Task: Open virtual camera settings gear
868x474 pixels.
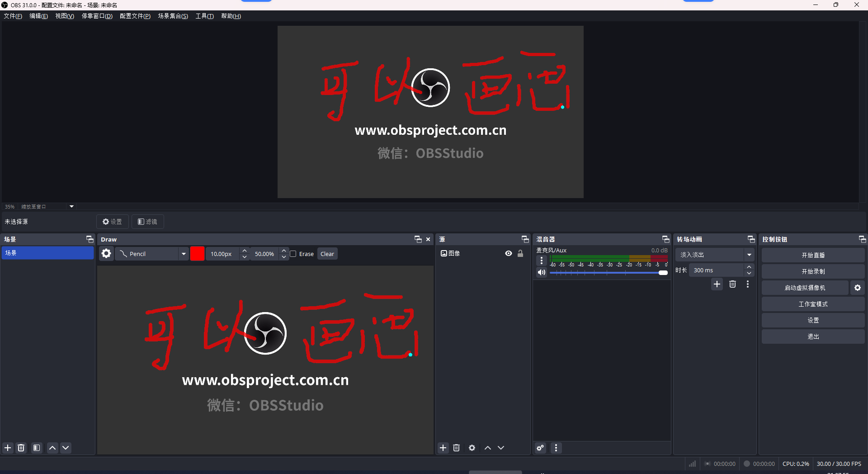Action: (x=858, y=288)
